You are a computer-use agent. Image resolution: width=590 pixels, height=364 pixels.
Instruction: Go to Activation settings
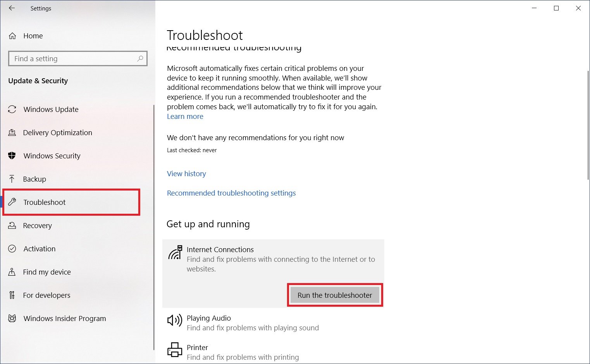point(40,249)
